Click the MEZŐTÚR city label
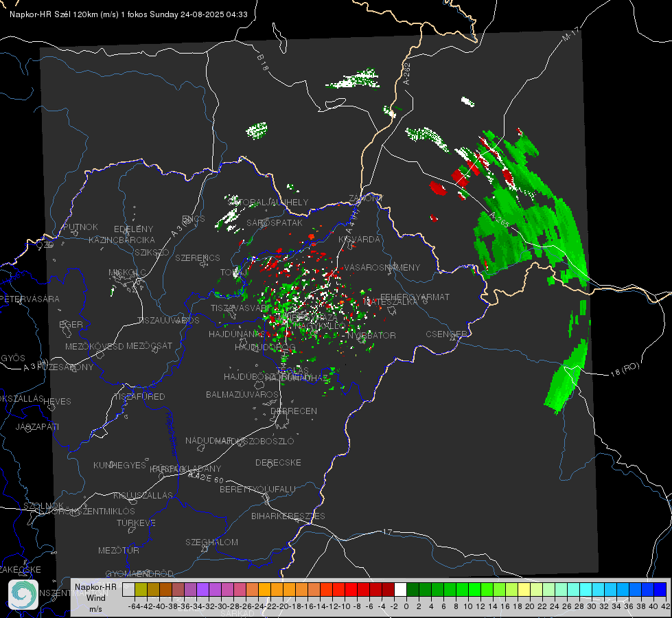The height and width of the screenshot is (618, 672). [119, 550]
